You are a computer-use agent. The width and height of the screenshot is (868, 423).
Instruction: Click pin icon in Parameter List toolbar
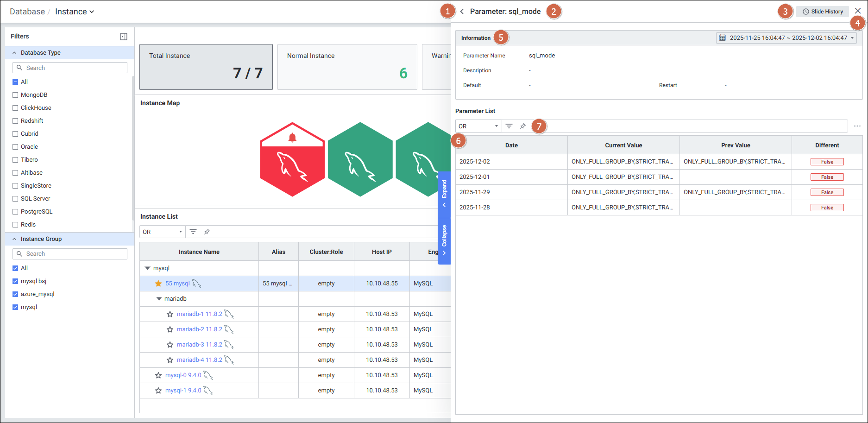pyautogui.click(x=523, y=126)
